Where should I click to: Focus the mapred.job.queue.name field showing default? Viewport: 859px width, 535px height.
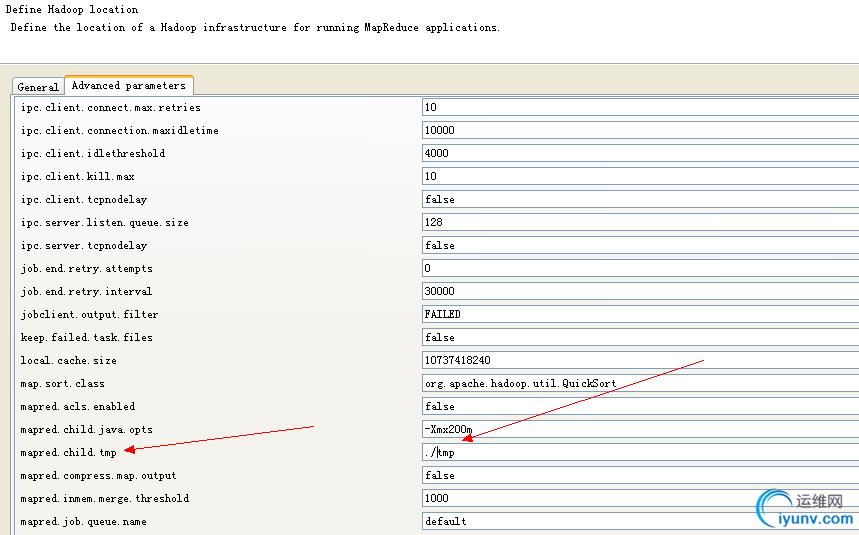[x=640, y=521]
